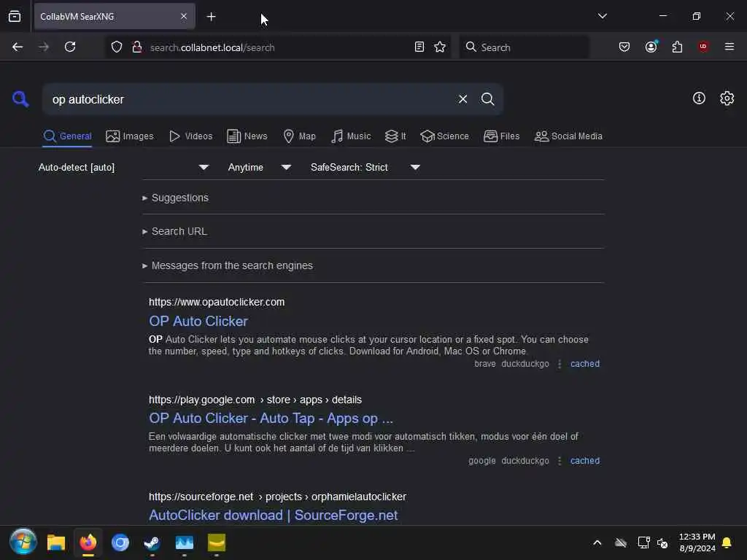Screen dimensions: 747x560
Task: Click the address bar URL
Action: [212, 47]
